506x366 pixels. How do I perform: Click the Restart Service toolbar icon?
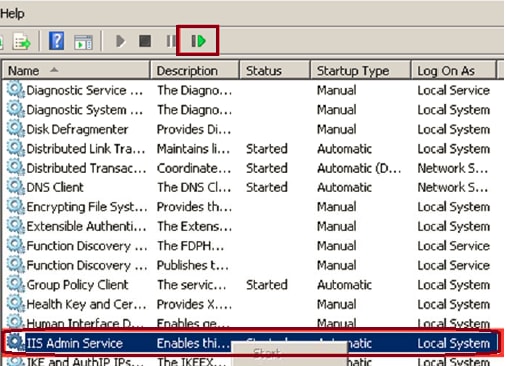199,41
